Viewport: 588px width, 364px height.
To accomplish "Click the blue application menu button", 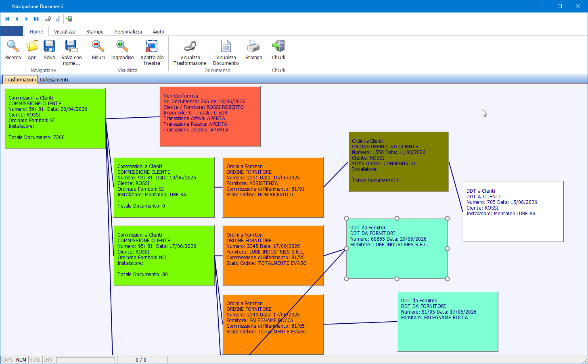I will click(x=12, y=31).
